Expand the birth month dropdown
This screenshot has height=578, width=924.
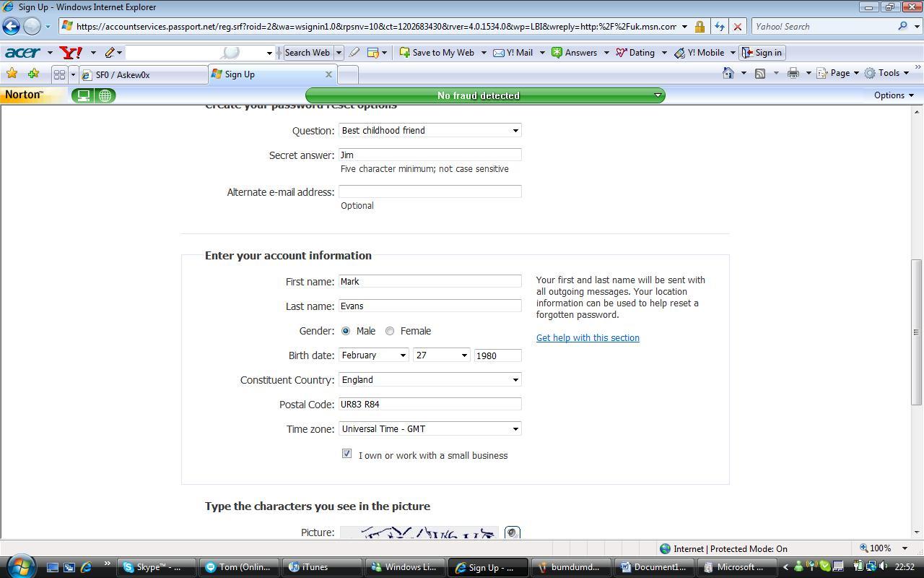[x=373, y=355]
